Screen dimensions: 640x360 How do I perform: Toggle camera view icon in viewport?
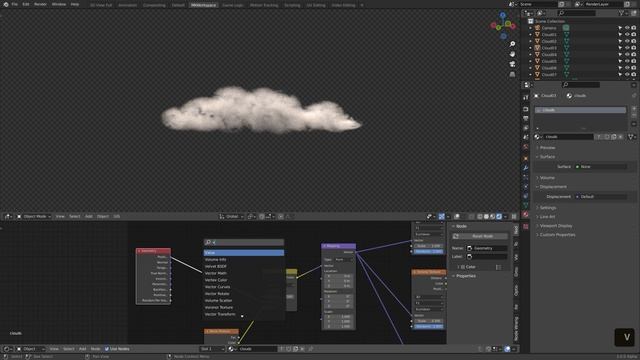(x=512, y=64)
